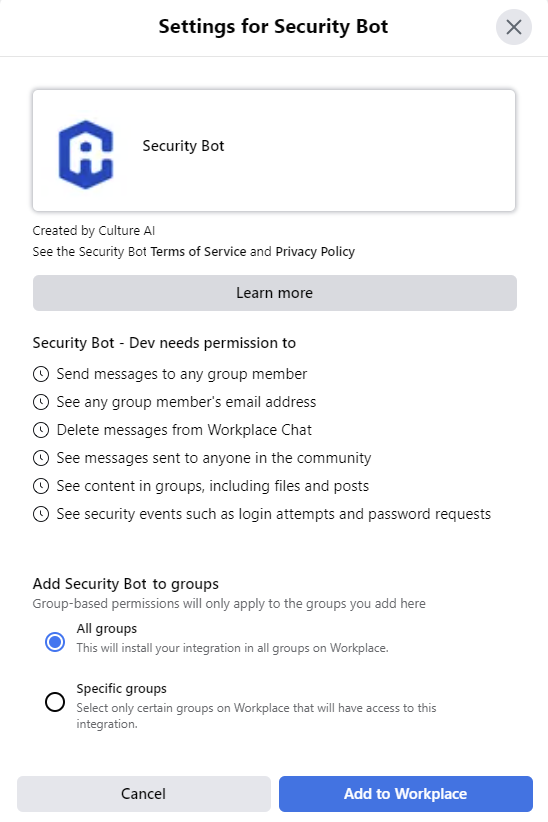Click the Security Bot app card

(274, 150)
